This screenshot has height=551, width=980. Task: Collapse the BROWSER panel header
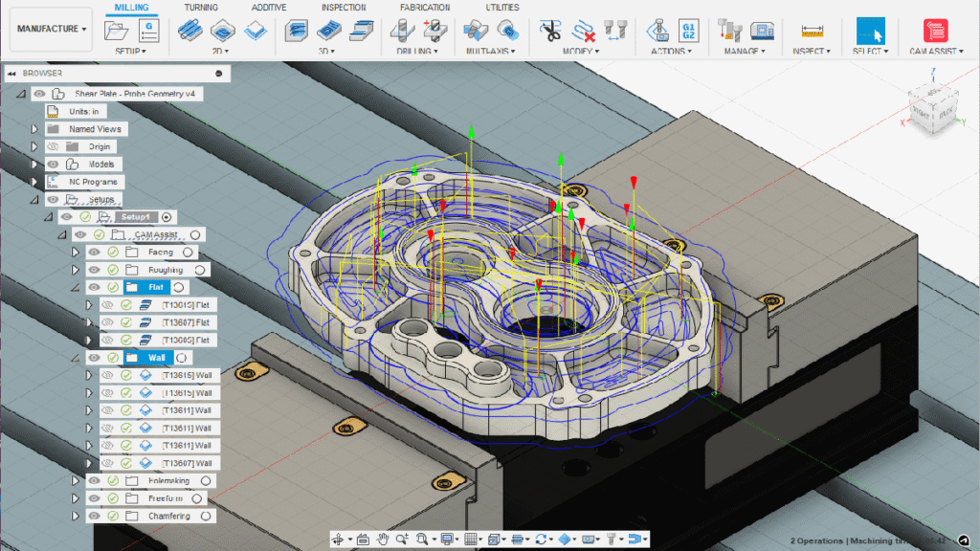point(10,73)
